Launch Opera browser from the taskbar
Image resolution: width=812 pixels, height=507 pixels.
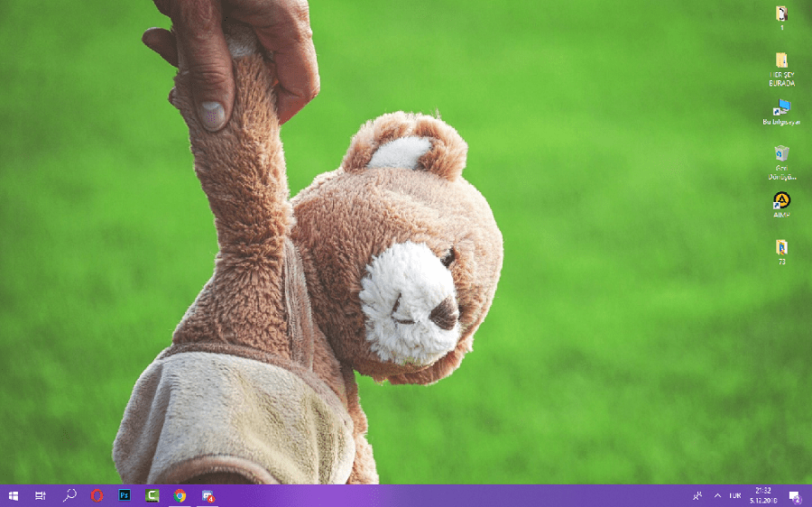tap(97, 495)
